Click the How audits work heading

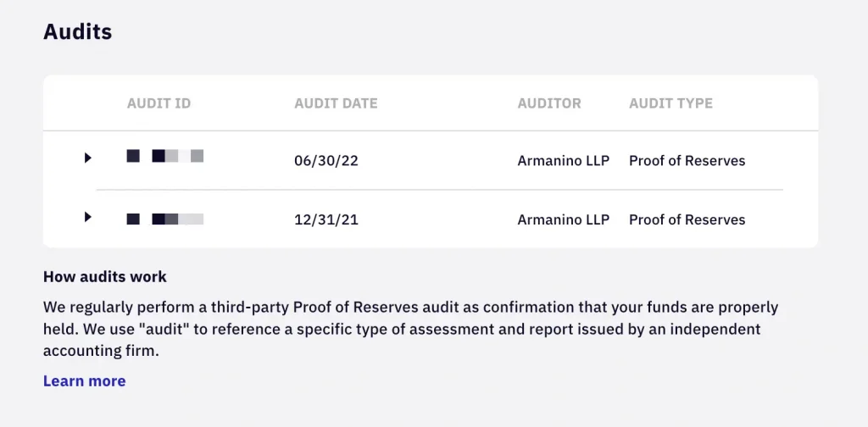tap(105, 277)
